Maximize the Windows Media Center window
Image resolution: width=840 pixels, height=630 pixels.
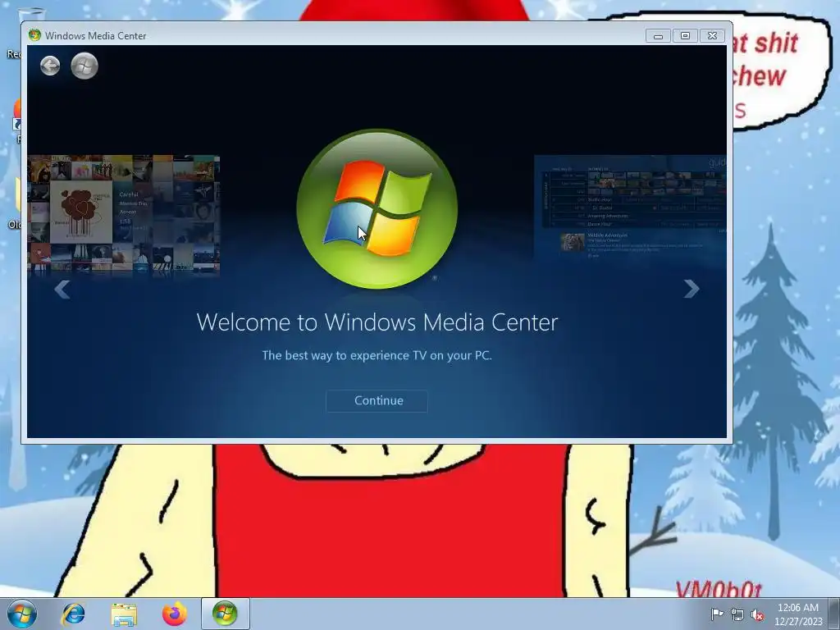click(685, 36)
